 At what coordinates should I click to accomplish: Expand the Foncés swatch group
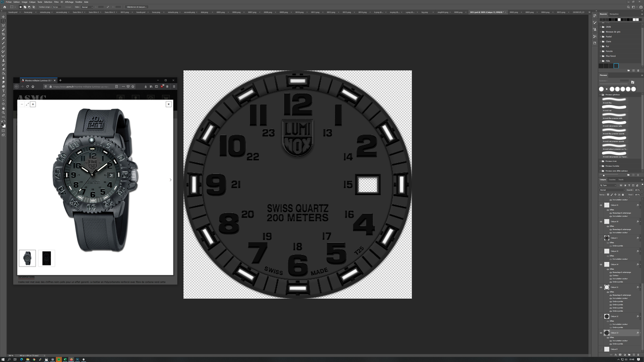[600, 51]
